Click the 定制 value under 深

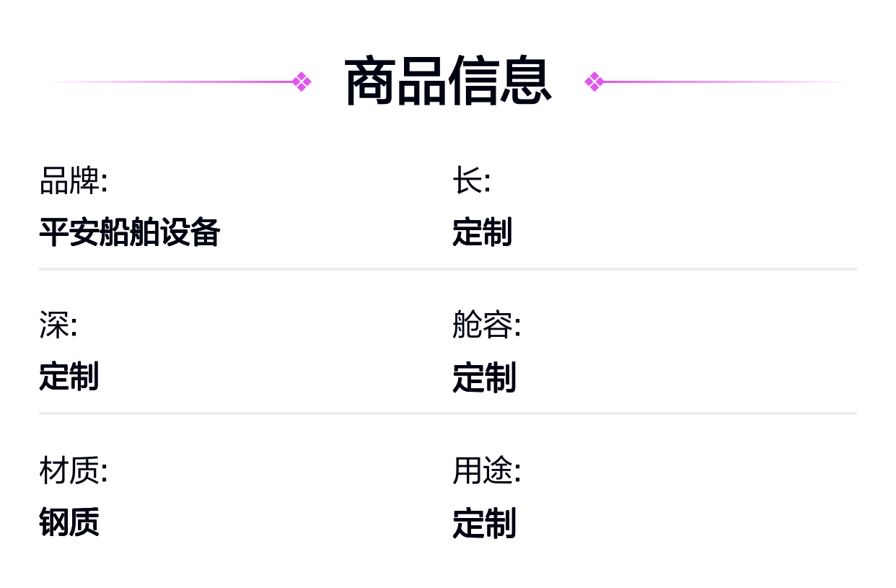click(69, 377)
